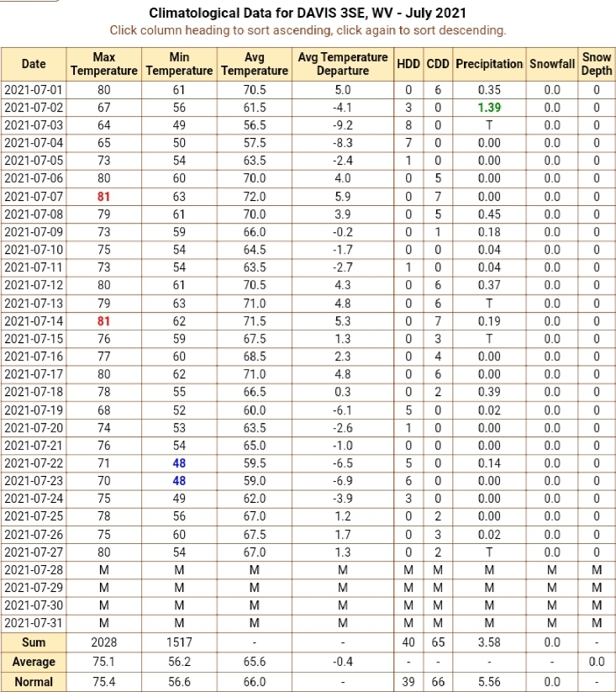Click the -9.2 temperature departure value

343,125
